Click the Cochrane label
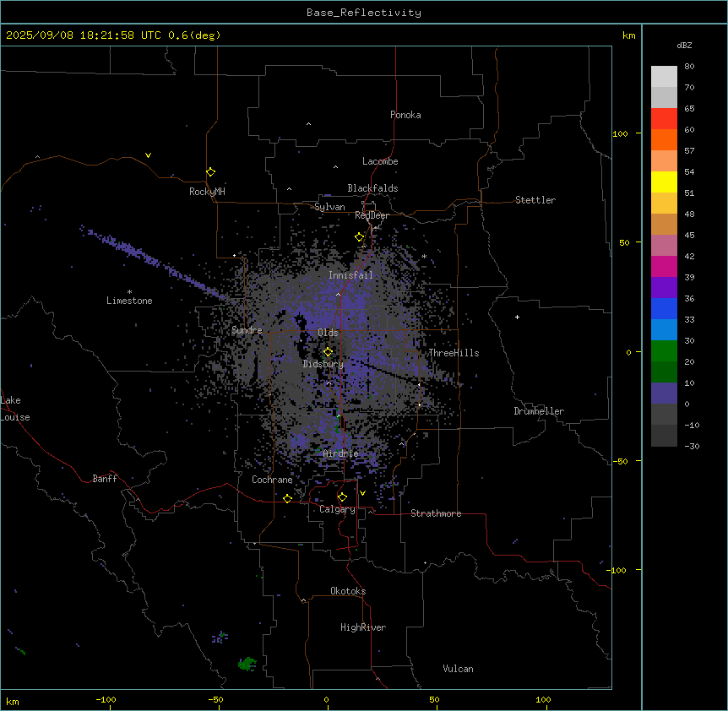The width and height of the screenshot is (728, 711). pos(272,480)
